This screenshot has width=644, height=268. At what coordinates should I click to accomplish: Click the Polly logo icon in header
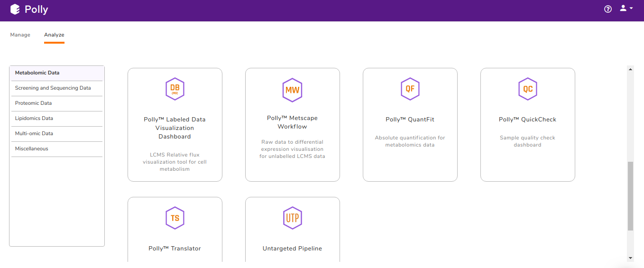click(x=15, y=9)
